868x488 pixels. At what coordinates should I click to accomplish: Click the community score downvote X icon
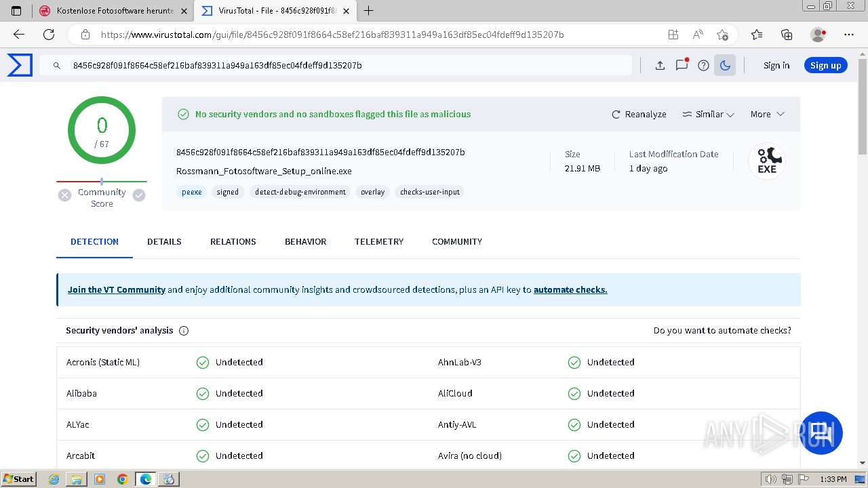pos(64,195)
